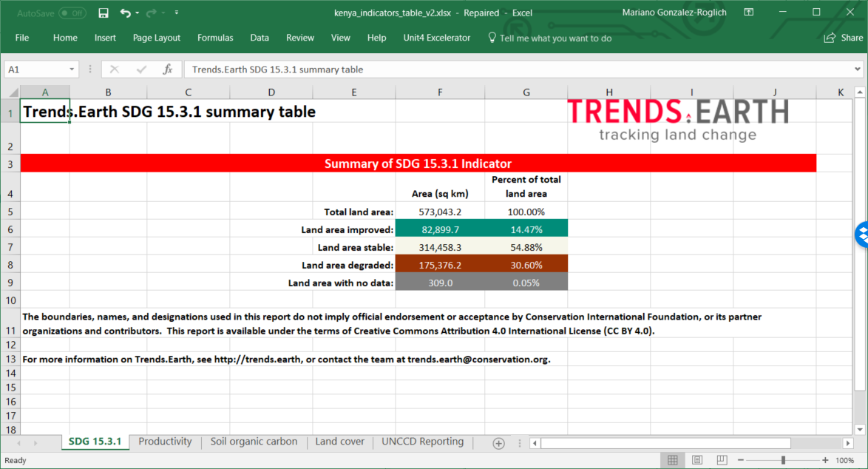
Task: Click Tell me what you want to do
Action: coord(555,38)
